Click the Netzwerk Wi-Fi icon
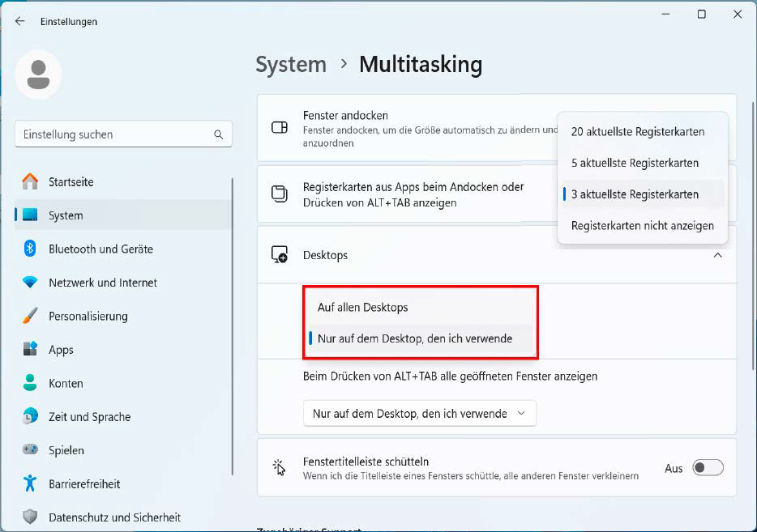Image resolution: width=757 pixels, height=532 pixels. pos(30,283)
